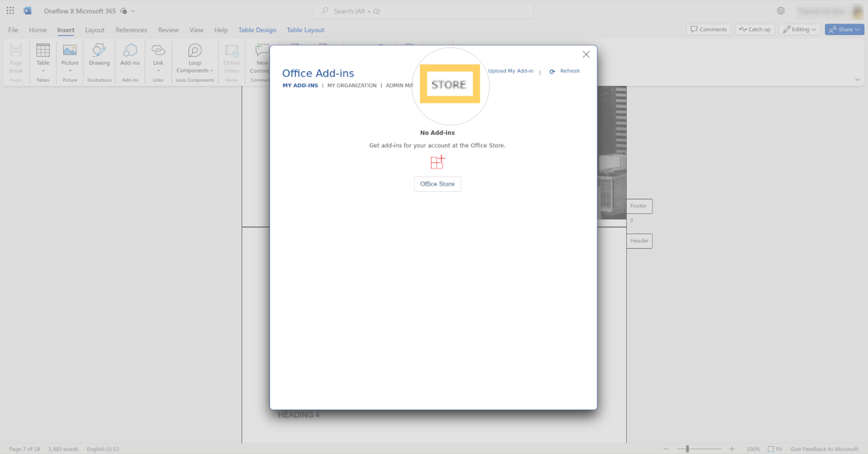Switch to the Review tab
Screen dimensions: 868x454
168,30
